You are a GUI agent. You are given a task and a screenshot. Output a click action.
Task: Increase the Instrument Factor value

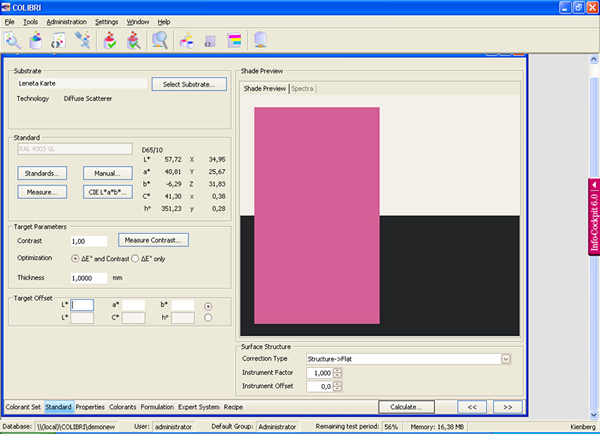point(337,369)
